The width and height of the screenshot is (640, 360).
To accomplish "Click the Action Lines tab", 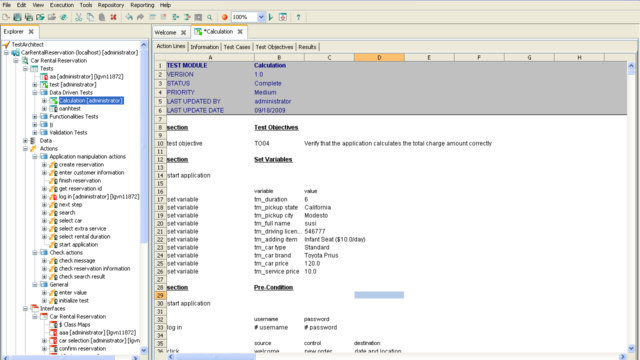I will click(x=171, y=46).
